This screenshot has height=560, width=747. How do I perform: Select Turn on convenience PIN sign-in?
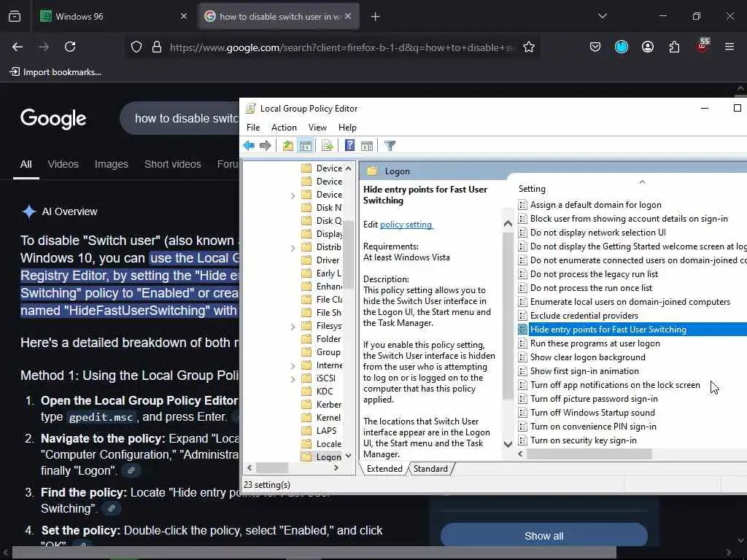tap(593, 426)
